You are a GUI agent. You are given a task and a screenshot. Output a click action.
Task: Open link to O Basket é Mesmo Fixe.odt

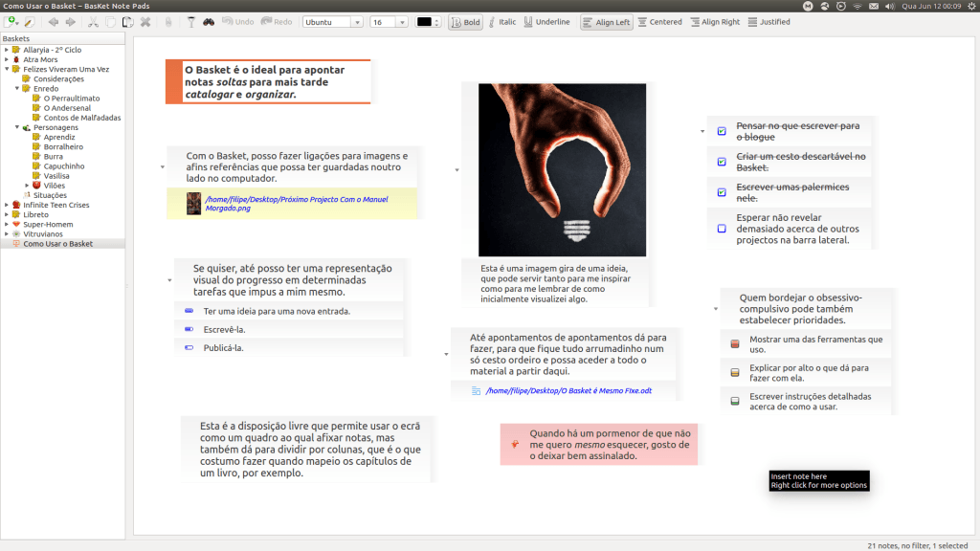pos(568,390)
